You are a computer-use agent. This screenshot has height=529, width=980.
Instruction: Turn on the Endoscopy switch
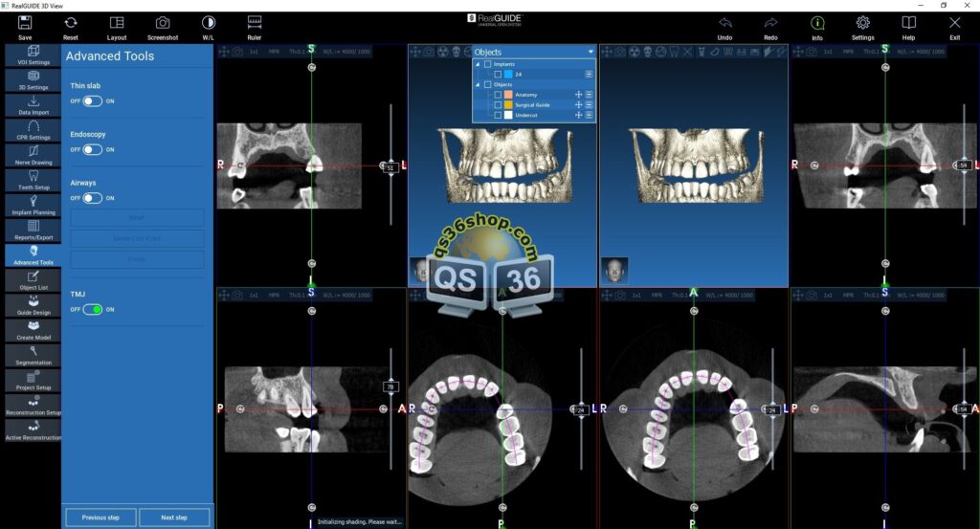click(x=92, y=149)
